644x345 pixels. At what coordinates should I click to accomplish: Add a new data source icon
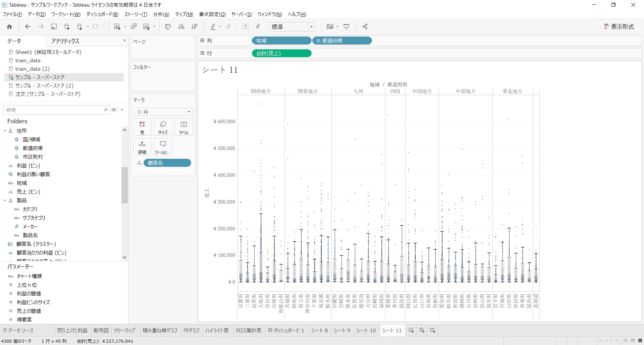coord(67,27)
